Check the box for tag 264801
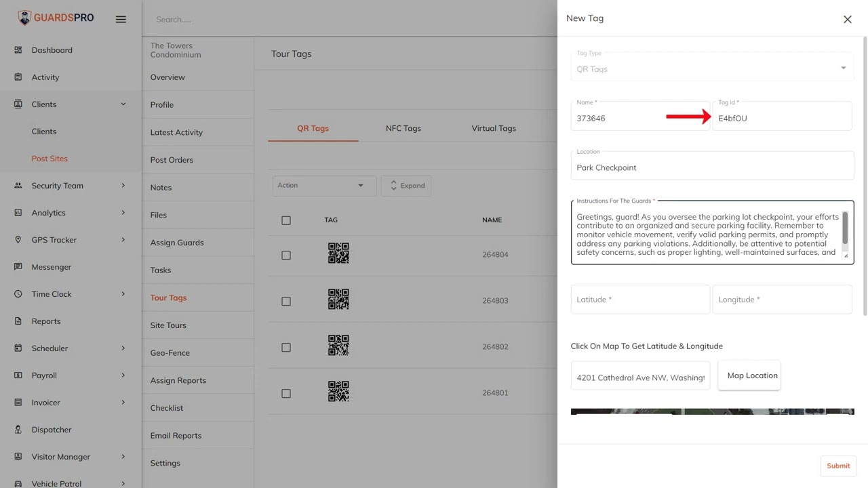Screen dimensions: 868x488 286,394
